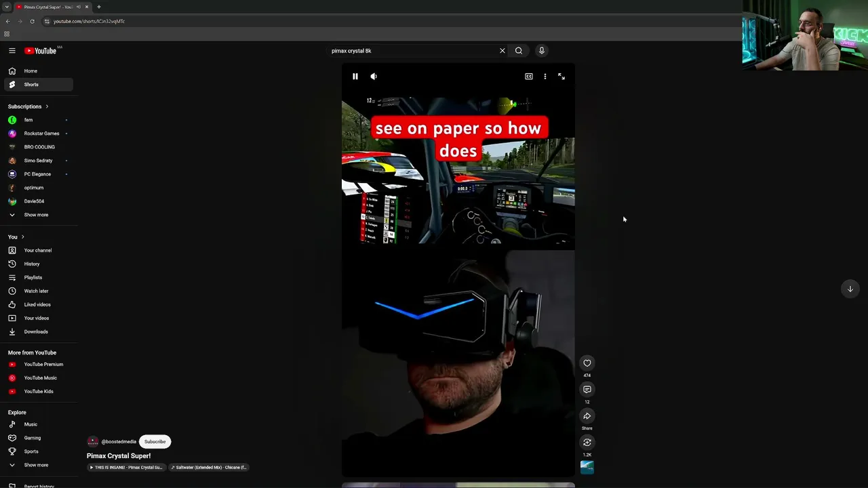The height and width of the screenshot is (488, 868).
Task: Go back in the browser
Action: [7, 21]
